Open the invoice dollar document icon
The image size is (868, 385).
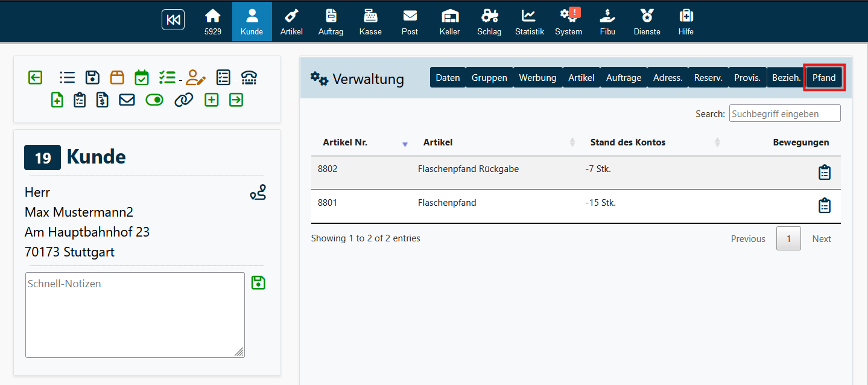[x=103, y=100]
